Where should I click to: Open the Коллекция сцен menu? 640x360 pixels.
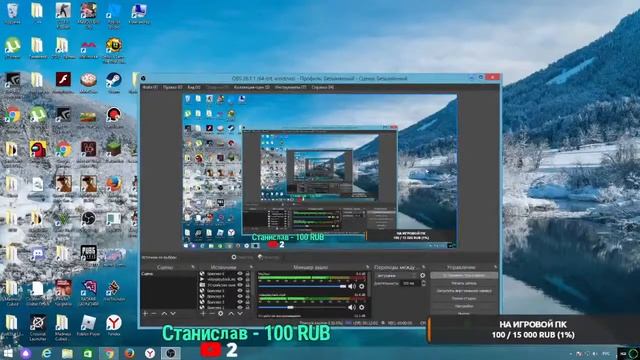coord(252,87)
